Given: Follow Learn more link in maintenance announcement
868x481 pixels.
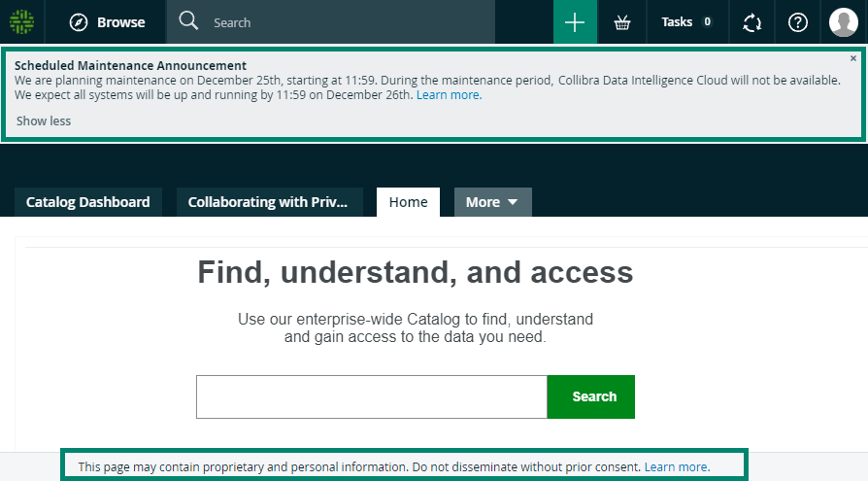Looking at the screenshot, I should pyautogui.click(x=448, y=95).
